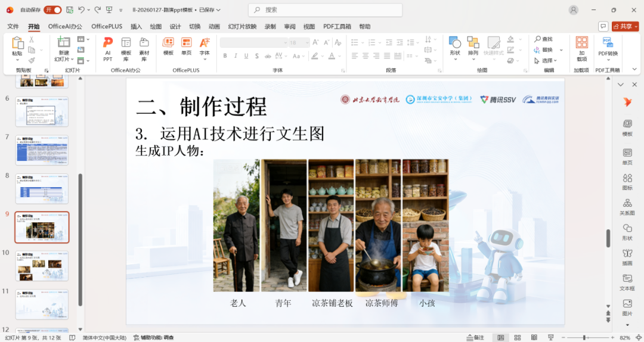The height and width of the screenshot is (342, 644).
Task: Click the 模板库 template library icon
Action: pyautogui.click(x=126, y=48)
